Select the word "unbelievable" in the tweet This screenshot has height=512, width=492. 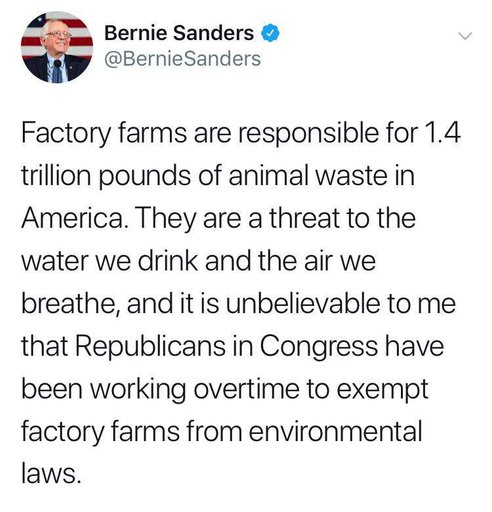pos(303,303)
